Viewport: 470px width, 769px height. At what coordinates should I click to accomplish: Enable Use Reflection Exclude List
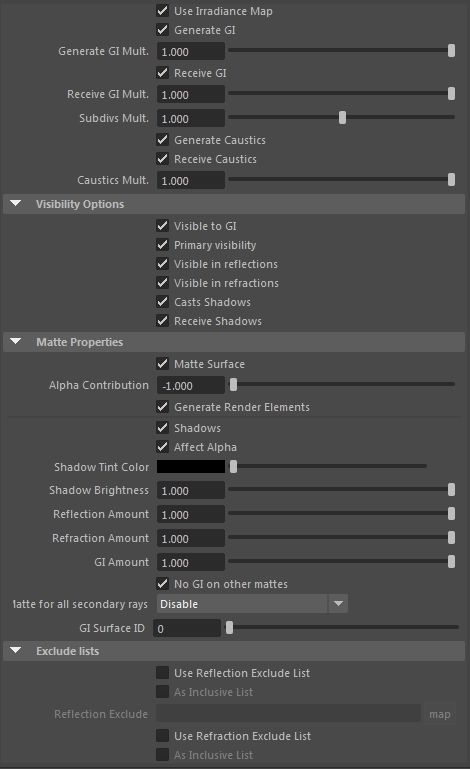[162, 673]
